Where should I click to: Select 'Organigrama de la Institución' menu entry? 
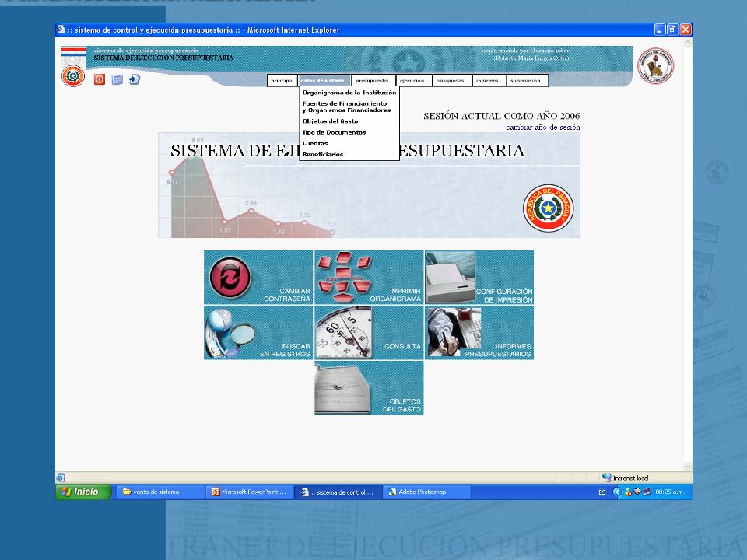(349, 93)
